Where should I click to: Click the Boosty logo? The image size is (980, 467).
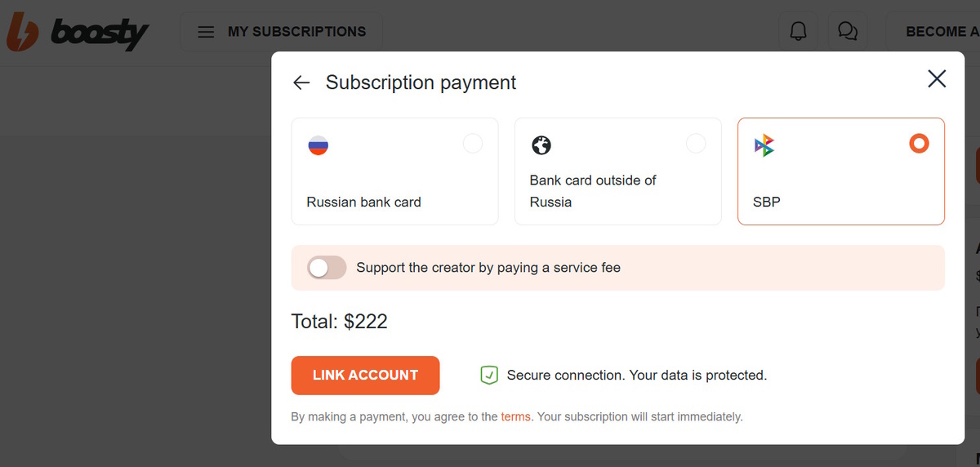[78, 33]
